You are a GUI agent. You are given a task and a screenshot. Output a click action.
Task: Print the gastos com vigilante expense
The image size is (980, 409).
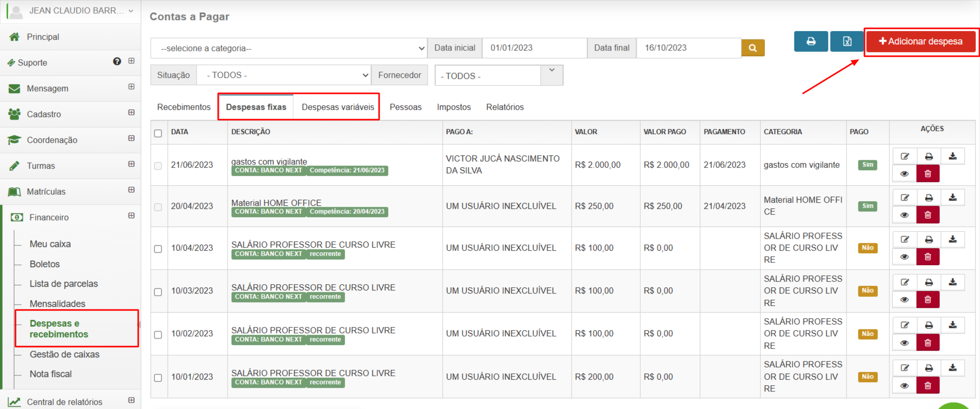[928, 156]
